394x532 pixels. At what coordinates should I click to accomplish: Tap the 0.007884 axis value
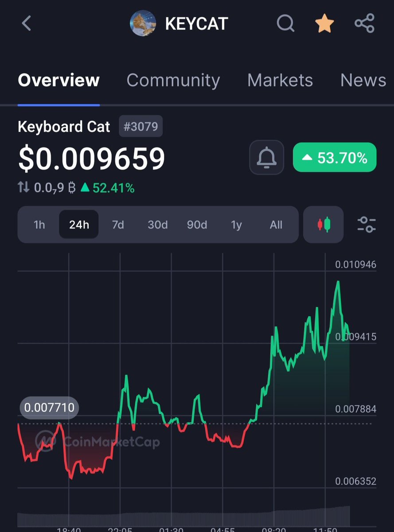click(356, 409)
